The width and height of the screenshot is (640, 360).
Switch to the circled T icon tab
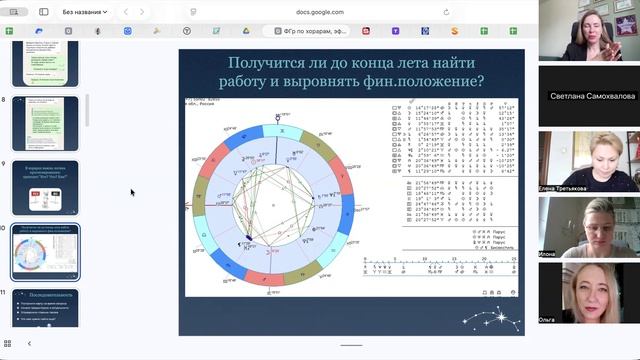(x=187, y=31)
